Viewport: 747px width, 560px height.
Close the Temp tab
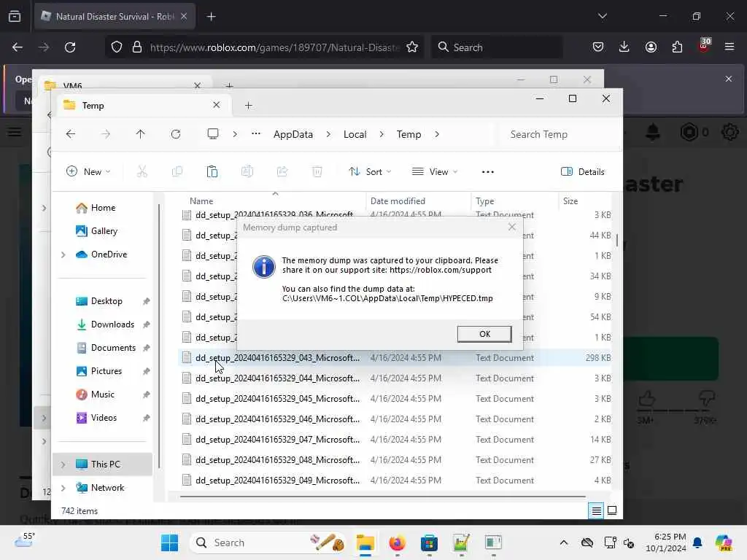tap(216, 105)
